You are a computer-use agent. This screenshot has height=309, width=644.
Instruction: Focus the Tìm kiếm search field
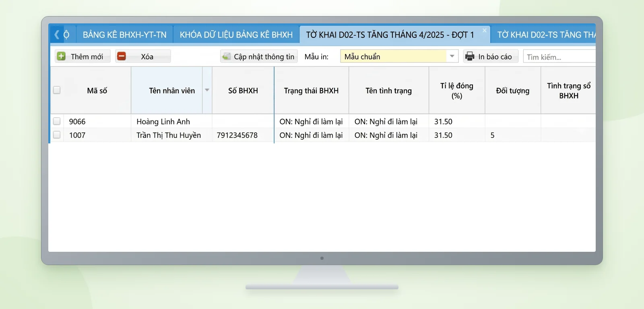point(559,56)
